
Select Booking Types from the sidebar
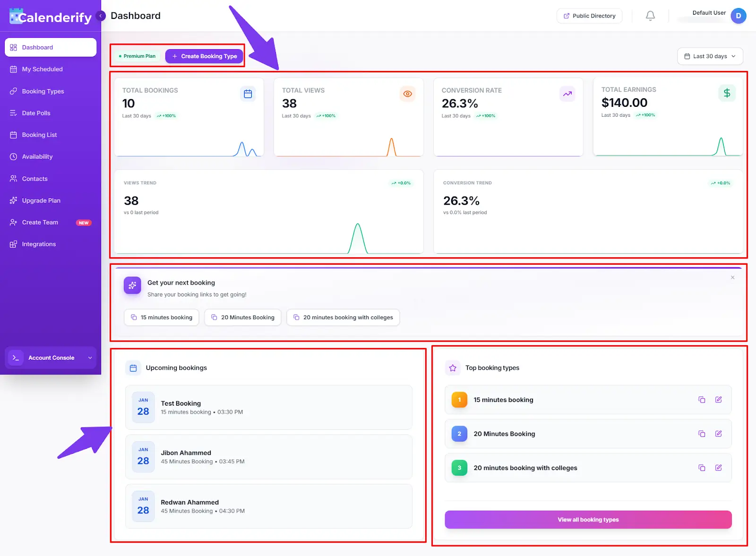43,91
